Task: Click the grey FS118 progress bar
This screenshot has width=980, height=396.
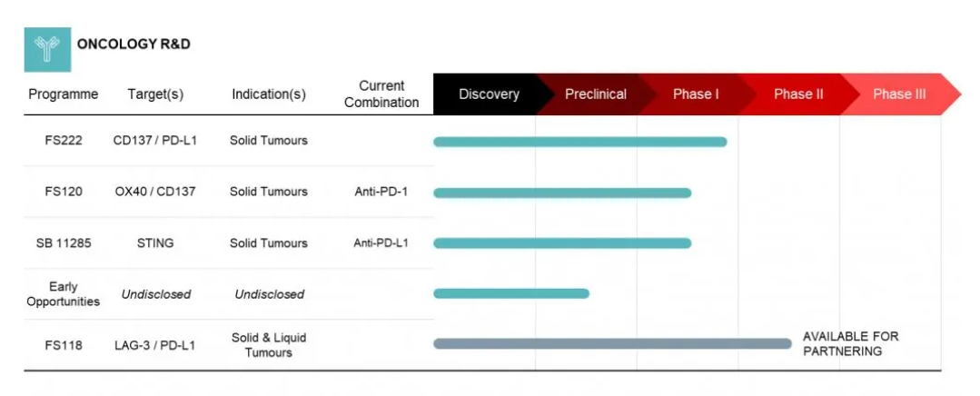Action: (612, 343)
